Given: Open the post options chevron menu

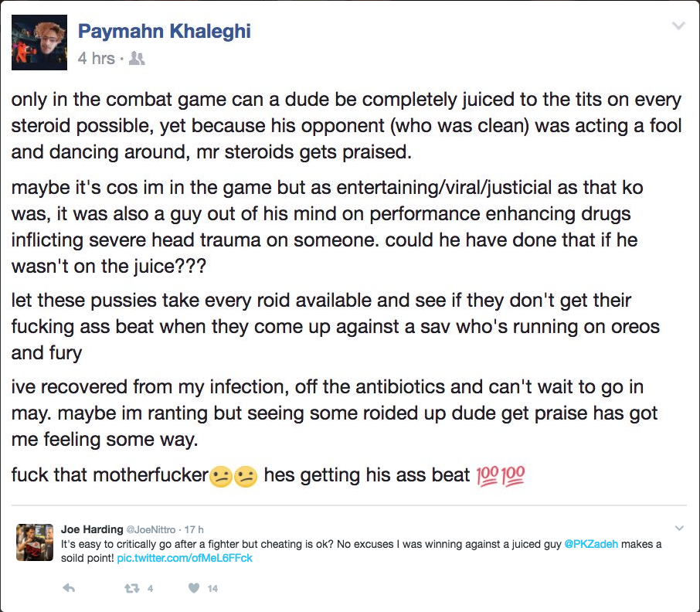Looking at the screenshot, I should tap(678, 26).
